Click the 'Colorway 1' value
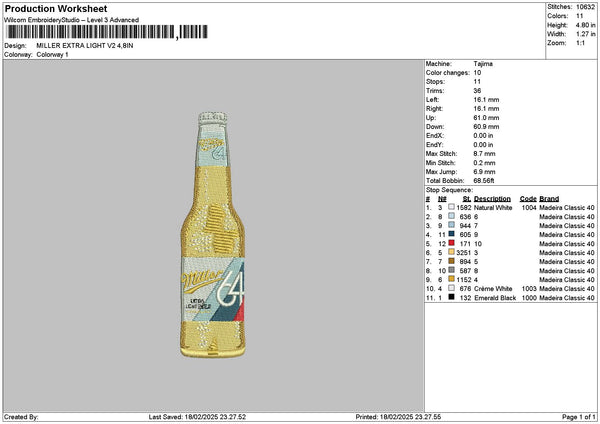This screenshot has height=424, width=600. 52,55
